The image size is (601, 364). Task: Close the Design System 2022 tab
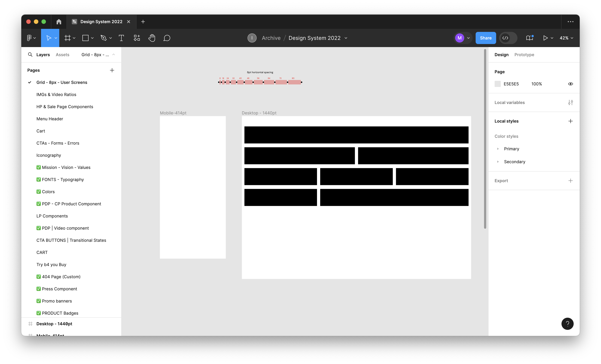click(x=129, y=22)
